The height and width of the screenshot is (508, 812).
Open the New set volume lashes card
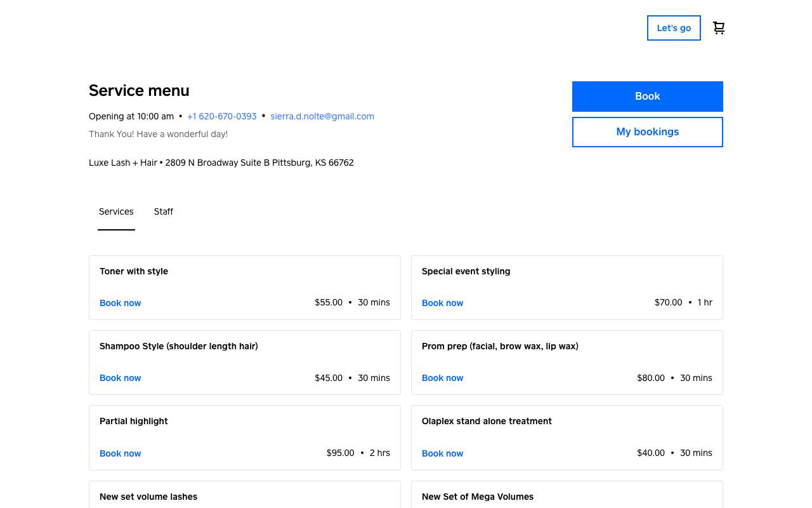tap(245, 495)
